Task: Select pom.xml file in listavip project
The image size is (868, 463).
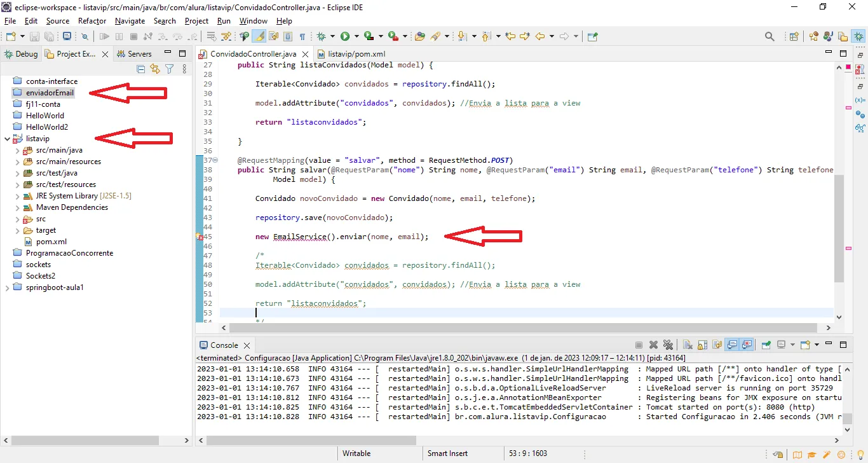Action: [51, 242]
